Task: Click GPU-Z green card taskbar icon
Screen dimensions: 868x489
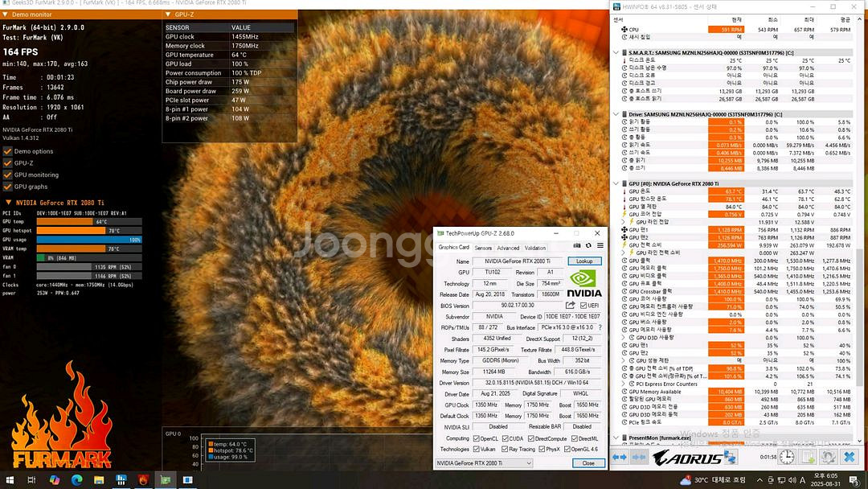Action: tap(166, 479)
